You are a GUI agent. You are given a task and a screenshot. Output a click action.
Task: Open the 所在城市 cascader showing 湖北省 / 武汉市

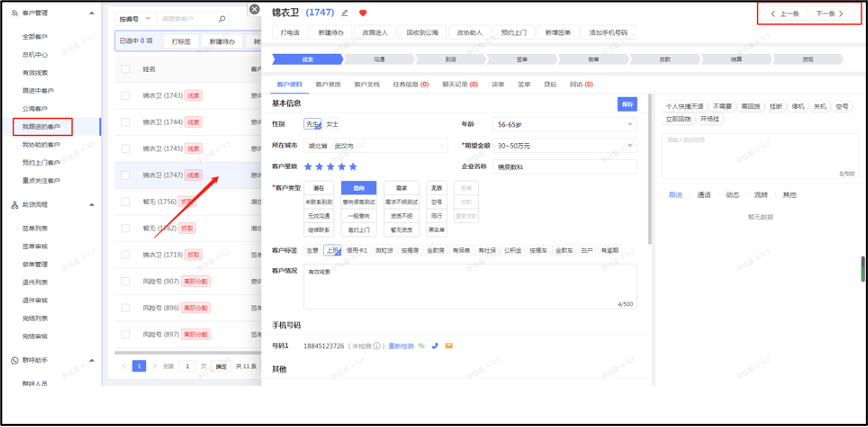pyautogui.click(x=375, y=146)
